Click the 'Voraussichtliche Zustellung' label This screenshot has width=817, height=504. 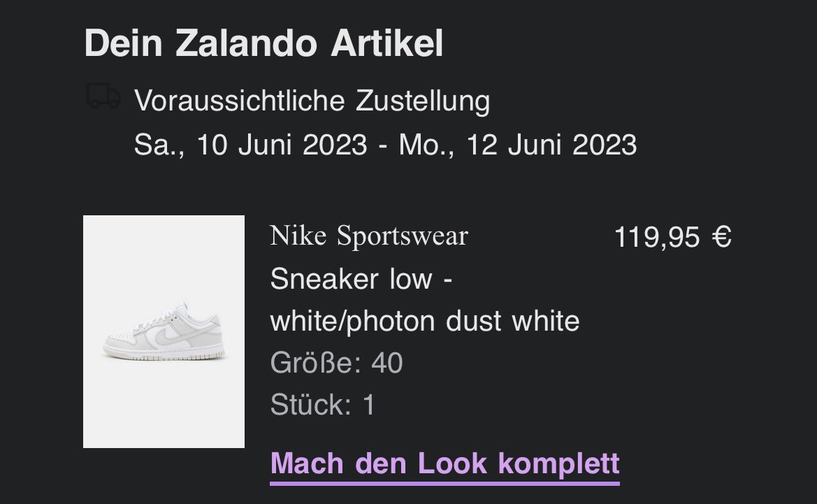tap(312, 101)
